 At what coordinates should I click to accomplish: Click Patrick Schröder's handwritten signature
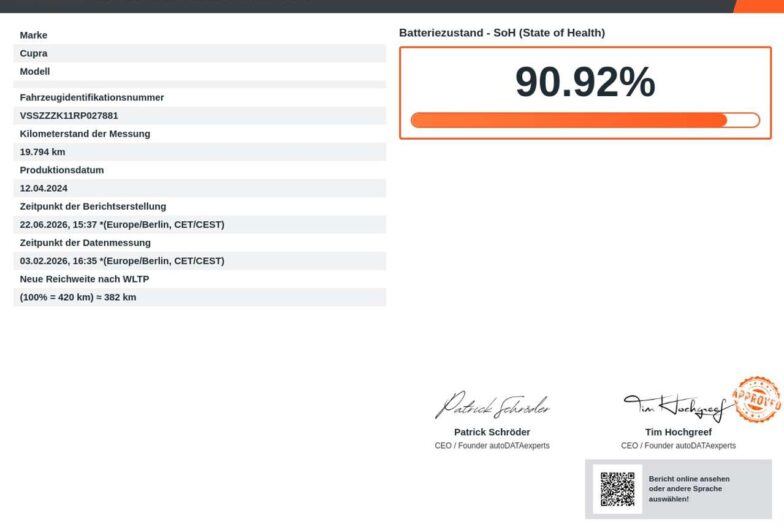coord(492,406)
